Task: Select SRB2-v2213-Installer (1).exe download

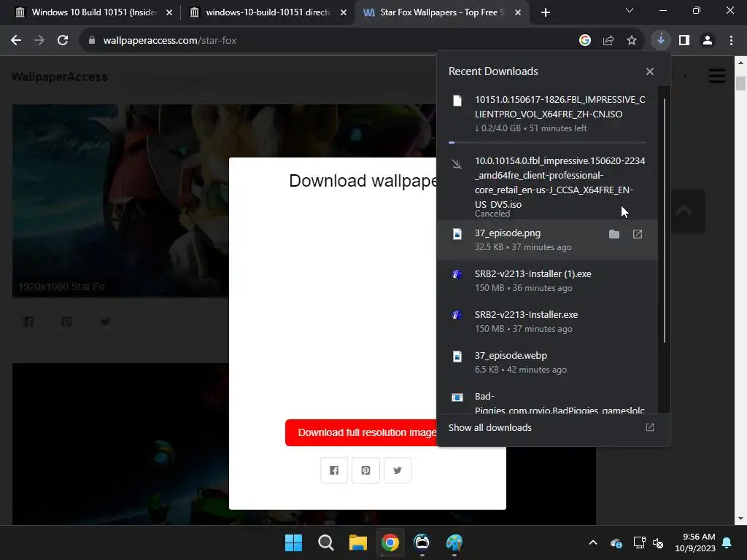Action: pyautogui.click(x=547, y=281)
